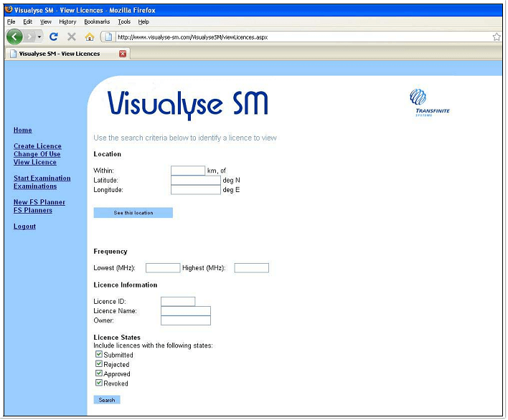Open the Create Licence link
Image resolution: width=508 pixels, height=420 pixels.
(x=37, y=146)
